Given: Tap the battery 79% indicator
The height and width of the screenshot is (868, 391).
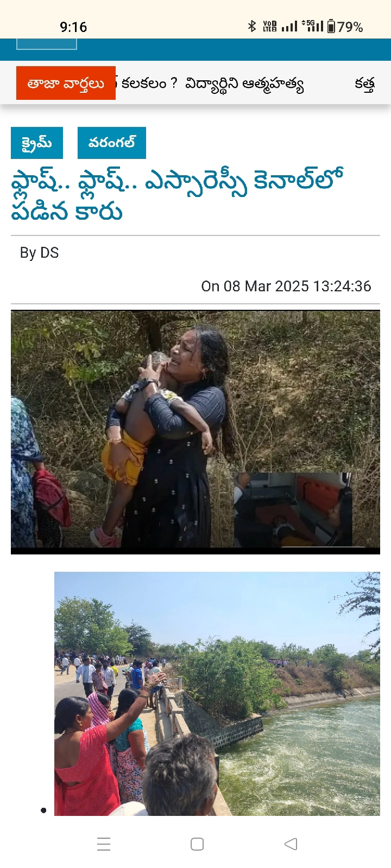Looking at the screenshot, I should (x=345, y=27).
